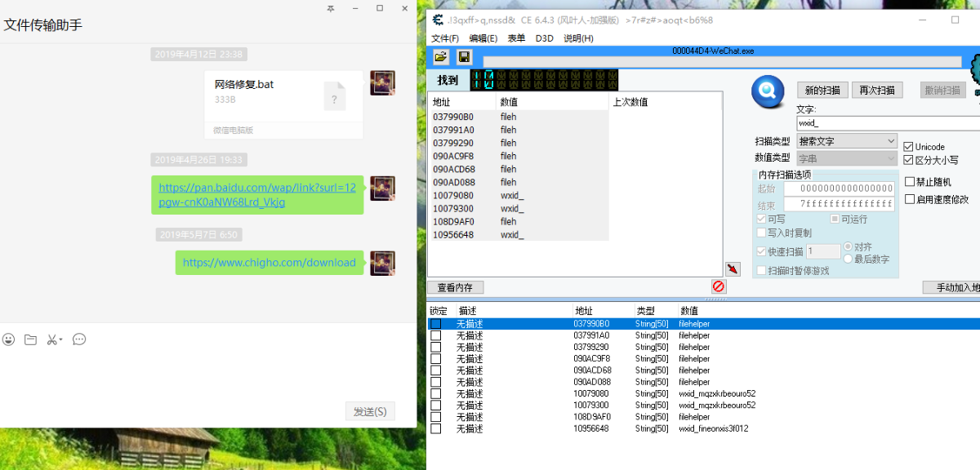Click the 文字 search field containing wxid_
980x470 pixels.
click(889, 123)
